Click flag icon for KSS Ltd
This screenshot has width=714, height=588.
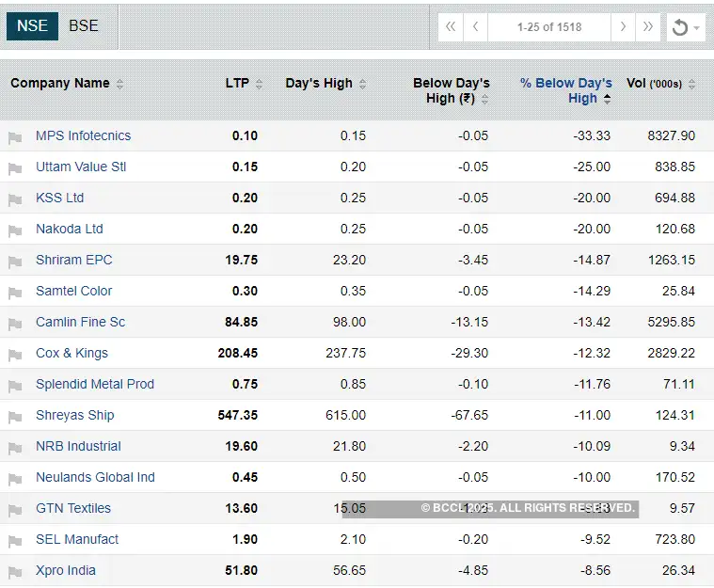pyautogui.click(x=15, y=199)
